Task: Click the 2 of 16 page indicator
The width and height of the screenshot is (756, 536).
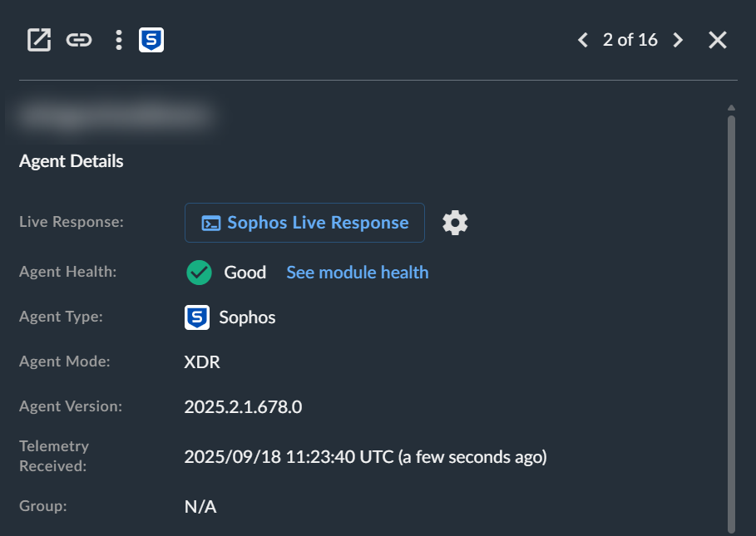Action: [630, 40]
